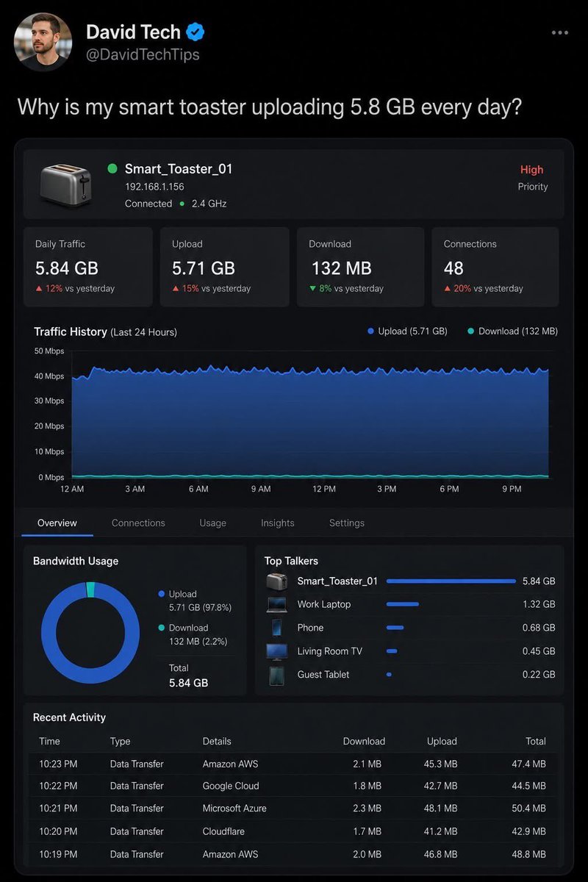Select the Cloudflare activity row
This screenshot has height=882, width=588.
tap(293, 831)
